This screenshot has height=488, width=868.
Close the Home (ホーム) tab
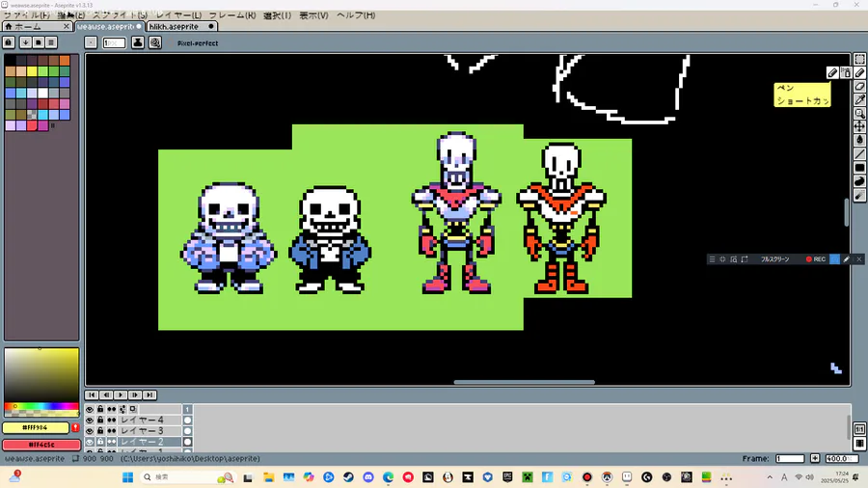[x=67, y=27]
